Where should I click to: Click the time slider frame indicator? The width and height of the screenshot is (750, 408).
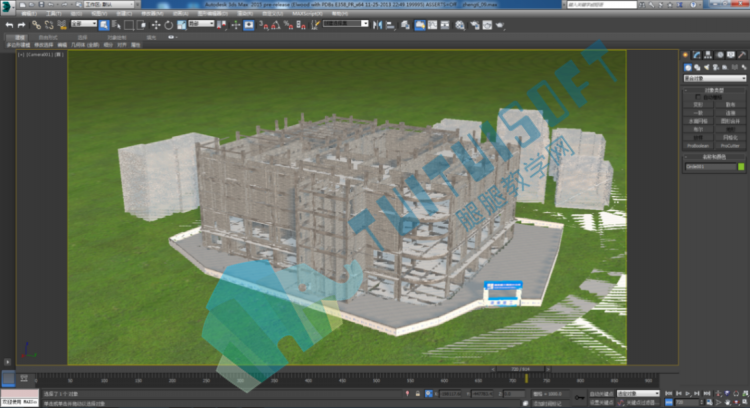click(x=521, y=369)
